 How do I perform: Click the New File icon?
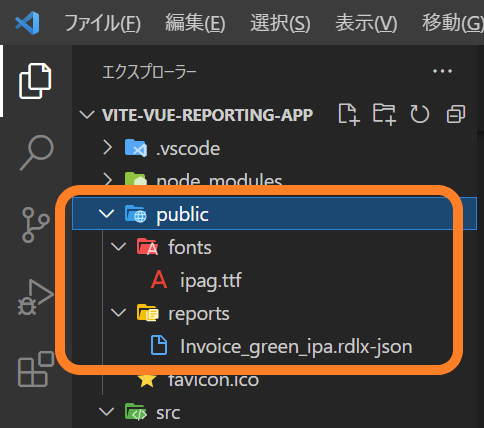(349, 114)
